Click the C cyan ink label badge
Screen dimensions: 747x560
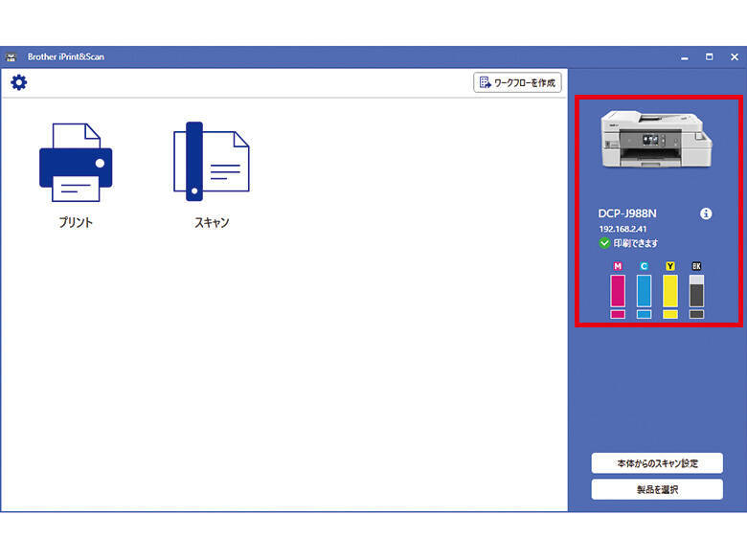[x=645, y=266]
